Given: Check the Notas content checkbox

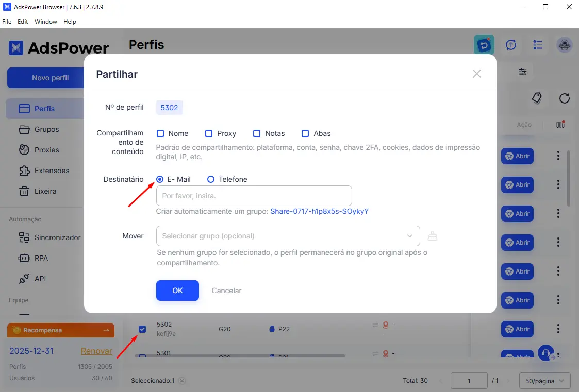Looking at the screenshot, I should [257, 133].
